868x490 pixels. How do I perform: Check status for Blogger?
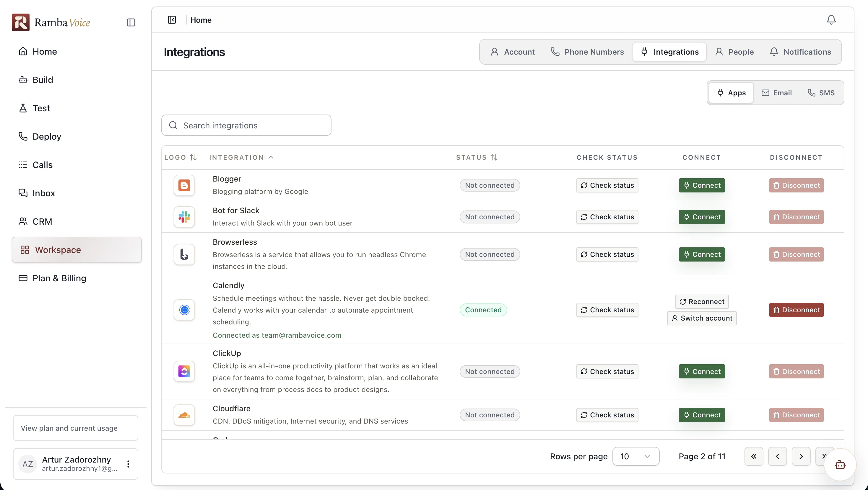click(607, 185)
